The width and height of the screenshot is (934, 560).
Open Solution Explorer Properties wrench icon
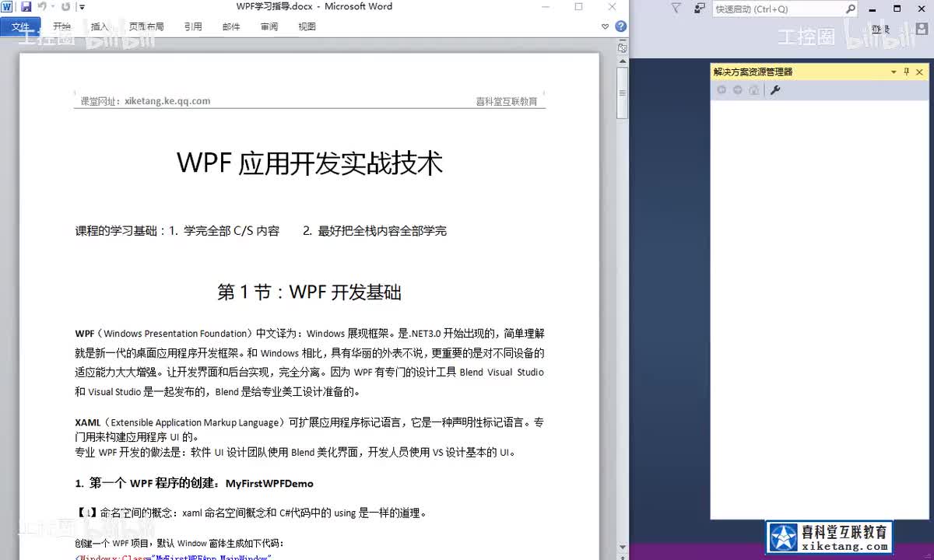(x=775, y=90)
